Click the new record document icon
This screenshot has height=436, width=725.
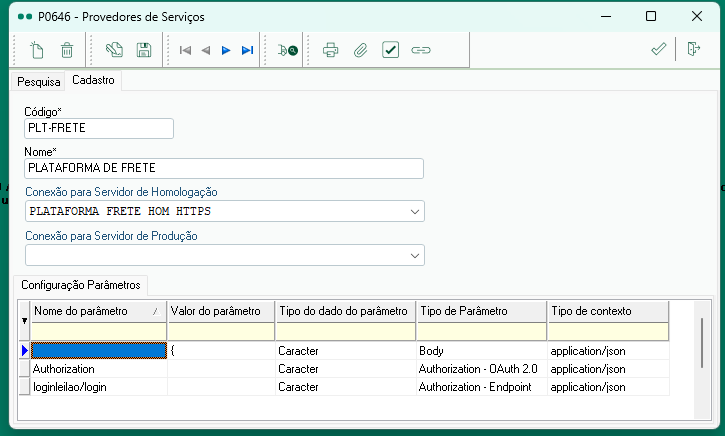[x=38, y=49]
